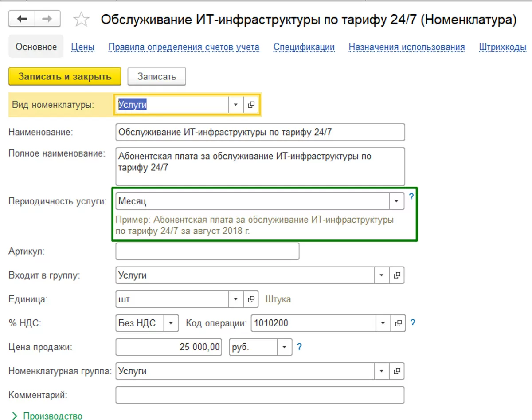Open the Код операции record with the open icon
The width and height of the screenshot is (532, 420).
[398, 323]
